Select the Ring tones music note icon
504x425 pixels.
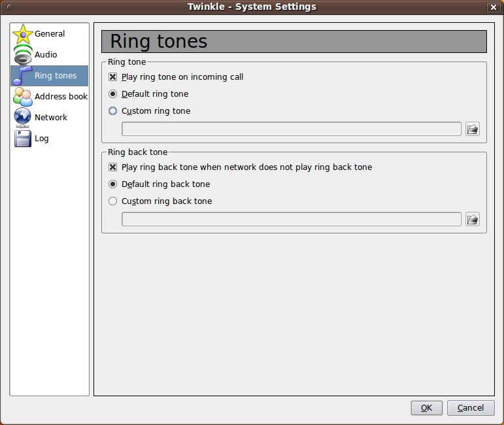pos(22,76)
